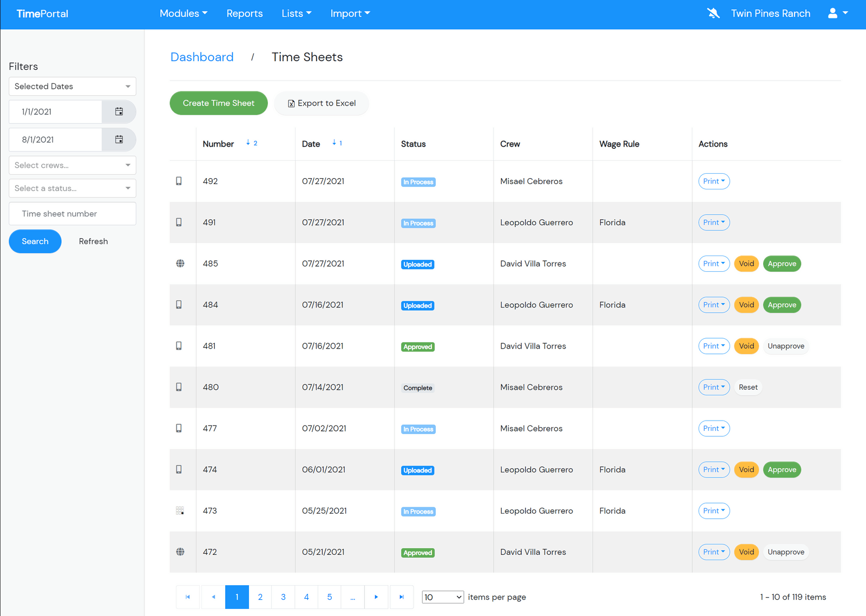Image resolution: width=866 pixels, height=616 pixels.
Task: Jump to first page using pagination arrow
Action: click(188, 597)
